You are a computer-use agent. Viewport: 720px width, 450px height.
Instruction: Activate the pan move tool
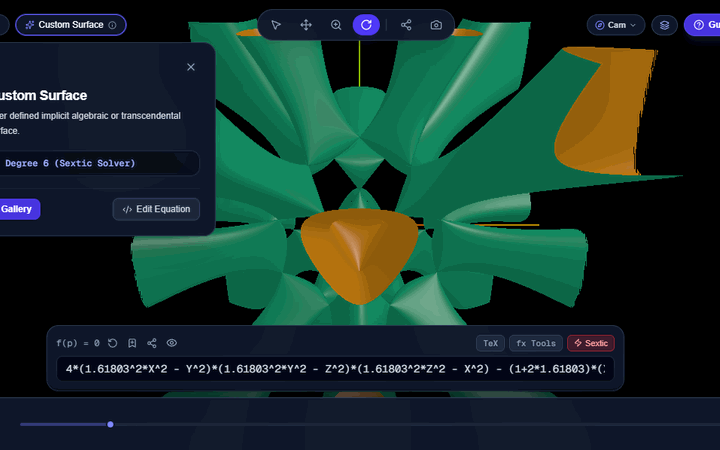point(306,25)
